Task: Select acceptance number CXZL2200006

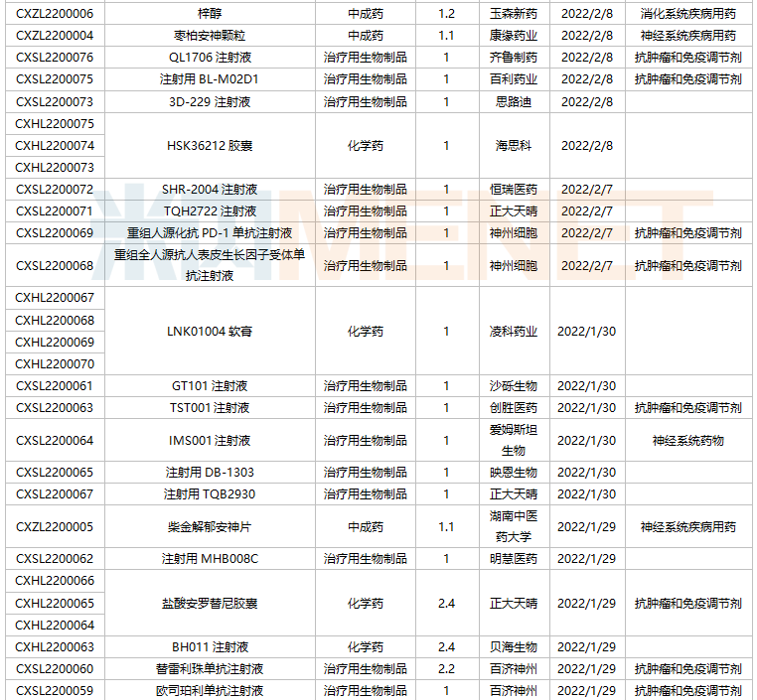Action: pos(55,14)
